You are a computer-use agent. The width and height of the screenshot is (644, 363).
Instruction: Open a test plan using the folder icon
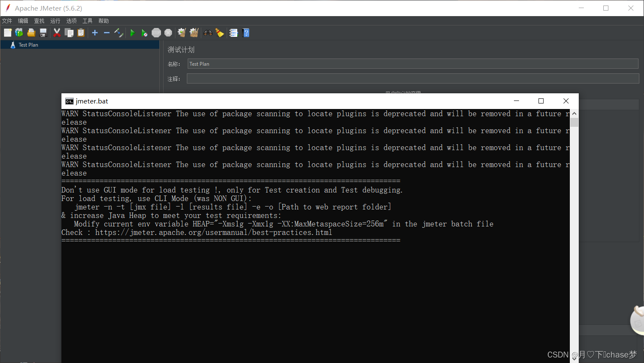coord(31,33)
